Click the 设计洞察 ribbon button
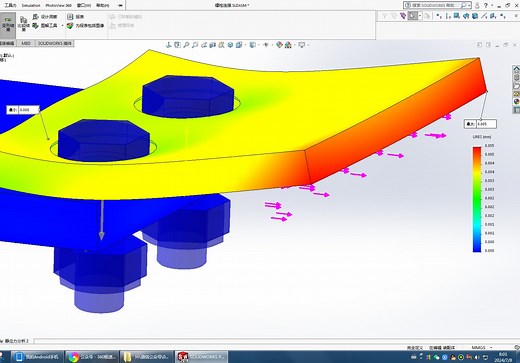Screen dimensions: 520x363 pyautogui.click(x=45, y=17)
